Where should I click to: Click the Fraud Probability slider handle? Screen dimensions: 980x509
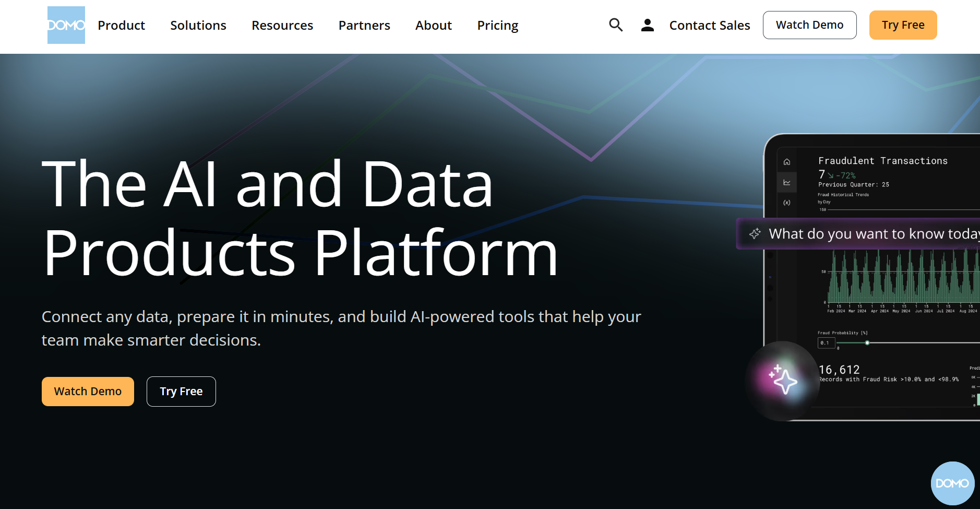[x=867, y=343]
